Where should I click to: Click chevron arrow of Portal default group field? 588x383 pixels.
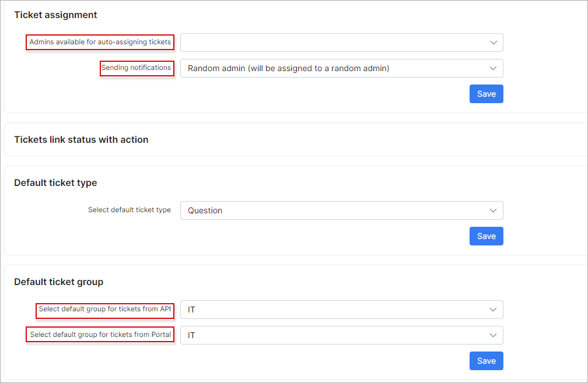(x=494, y=335)
